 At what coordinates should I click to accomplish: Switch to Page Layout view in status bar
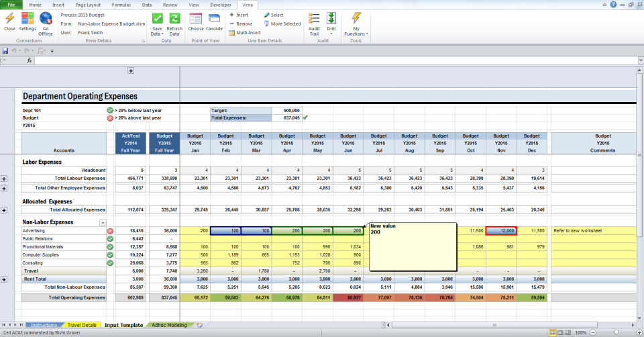click(560, 332)
